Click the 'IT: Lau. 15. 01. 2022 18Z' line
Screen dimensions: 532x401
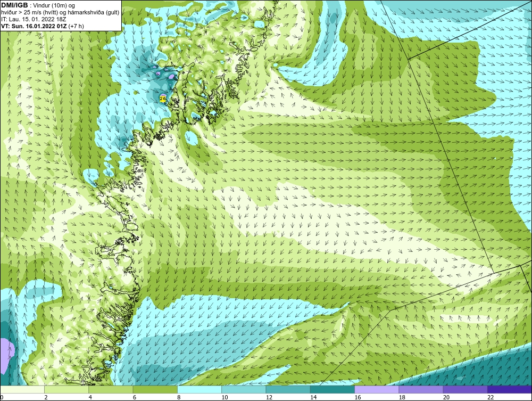(34, 19)
